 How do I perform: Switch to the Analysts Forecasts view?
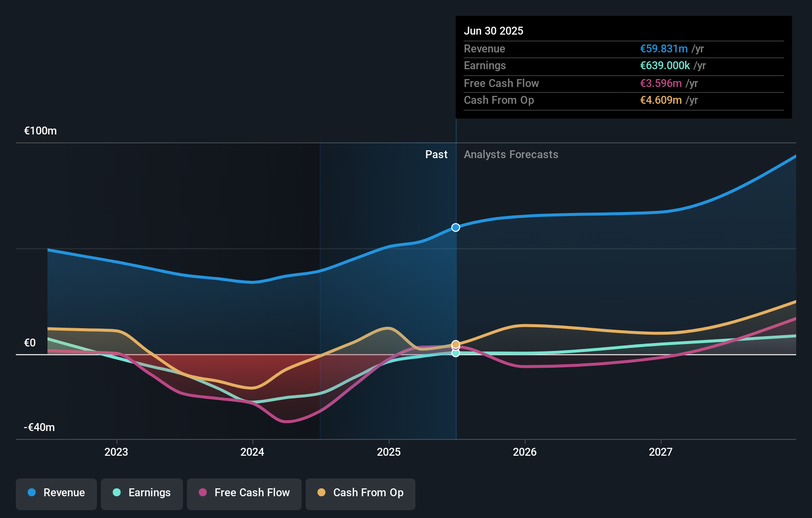click(x=511, y=154)
